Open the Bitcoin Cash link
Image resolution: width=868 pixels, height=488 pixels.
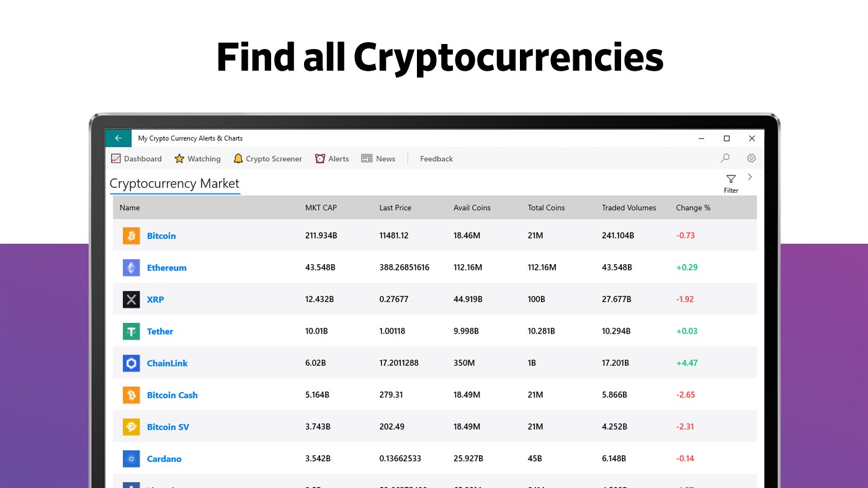click(x=172, y=395)
